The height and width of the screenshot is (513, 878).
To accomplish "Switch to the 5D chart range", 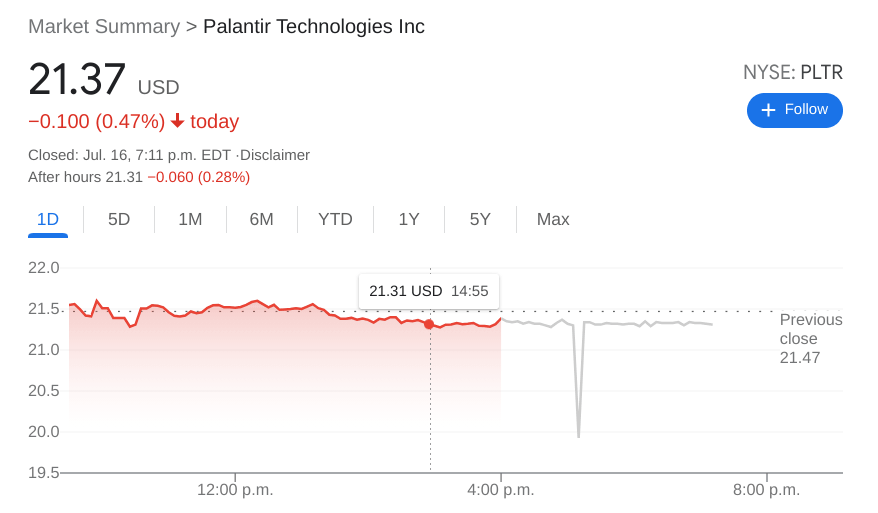I will pyautogui.click(x=119, y=219).
